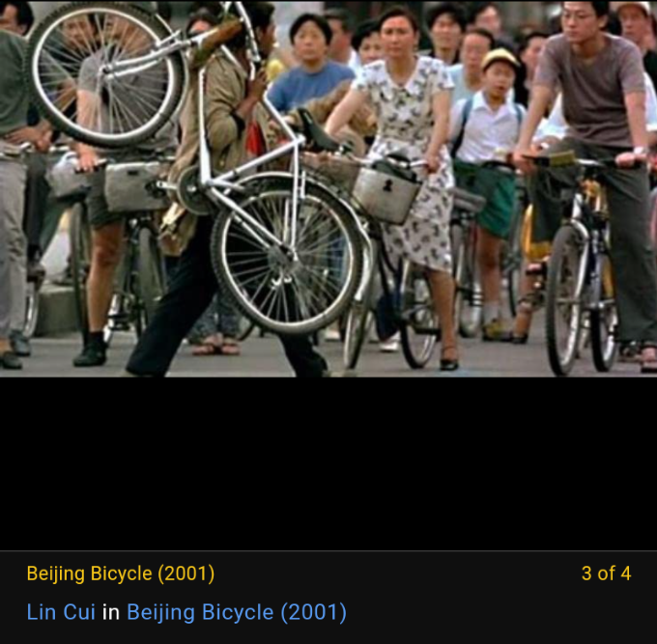The width and height of the screenshot is (657, 644).
Task: Tap the '3 of 4' photo counter
Action: pyautogui.click(x=606, y=574)
